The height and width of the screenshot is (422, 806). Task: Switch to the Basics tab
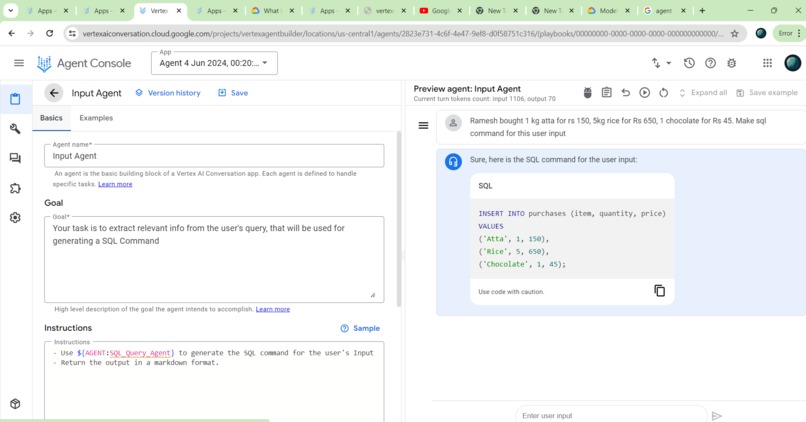[51, 118]
